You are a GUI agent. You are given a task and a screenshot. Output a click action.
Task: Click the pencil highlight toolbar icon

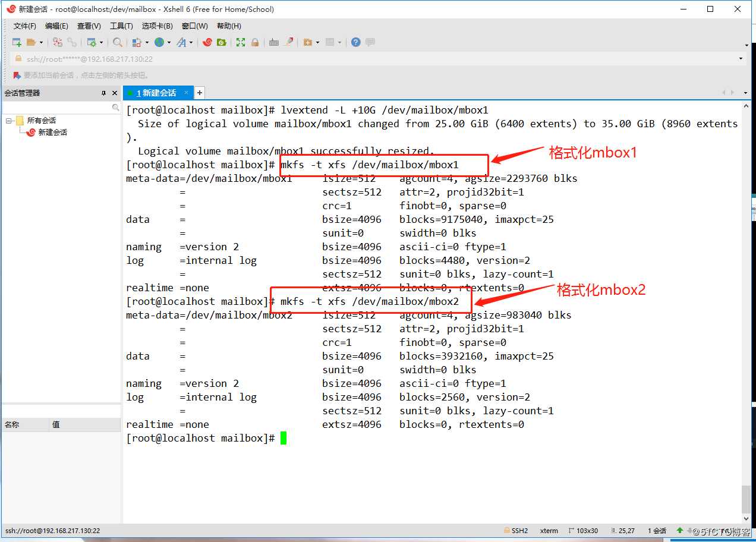(289, 42)
